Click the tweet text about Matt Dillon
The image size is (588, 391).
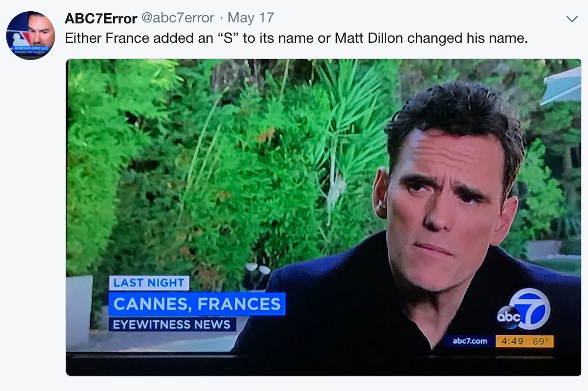(296, 38)
